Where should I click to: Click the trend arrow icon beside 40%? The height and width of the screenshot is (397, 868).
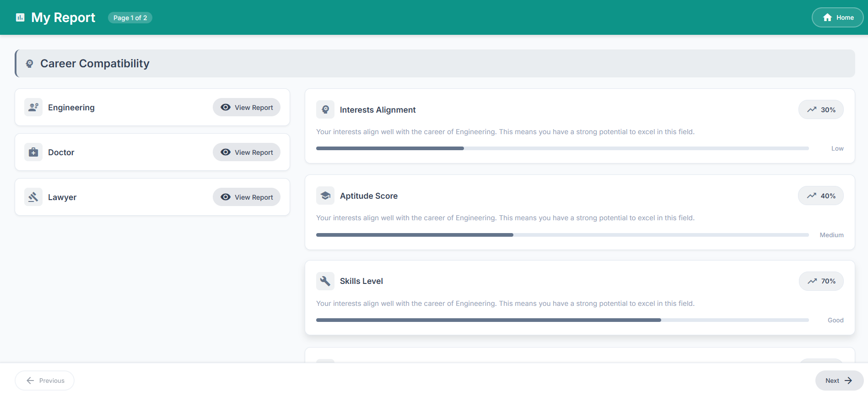tap(812, 196)
